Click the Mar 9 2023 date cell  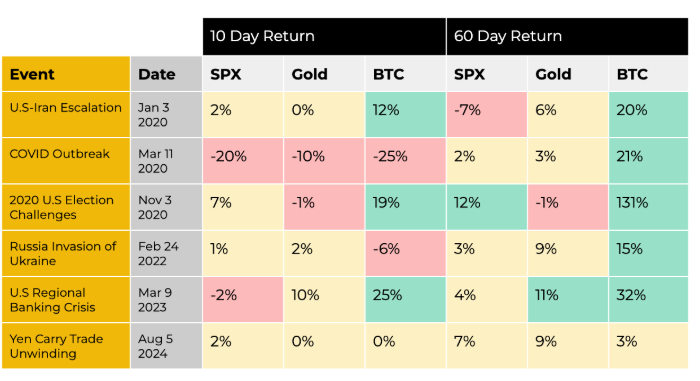[167, 300]
